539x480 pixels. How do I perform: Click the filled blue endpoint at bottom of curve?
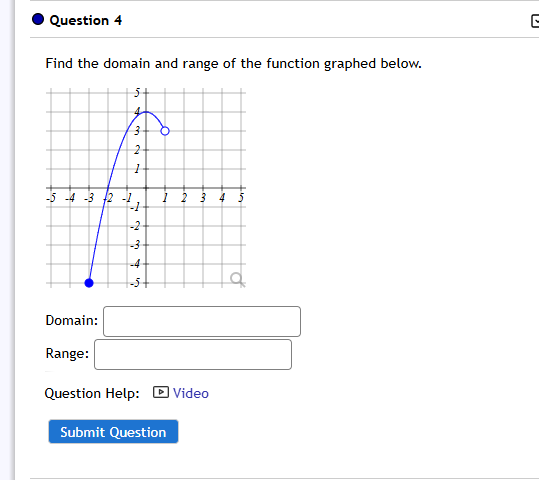89,283
